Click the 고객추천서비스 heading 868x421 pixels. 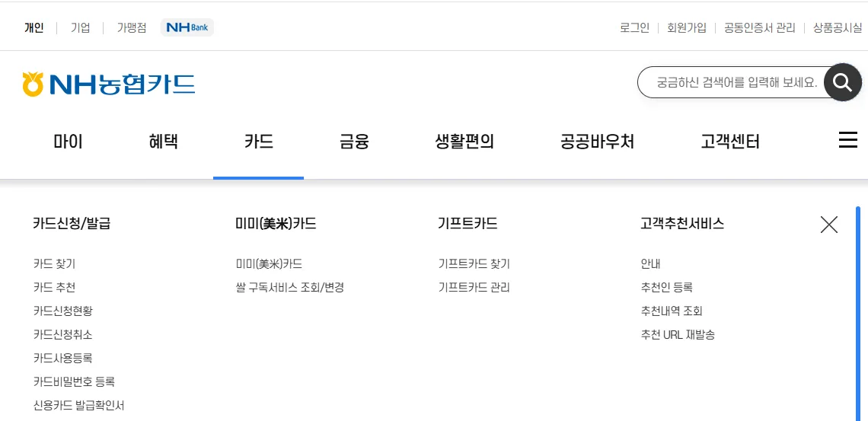click(x=682, y=224)
